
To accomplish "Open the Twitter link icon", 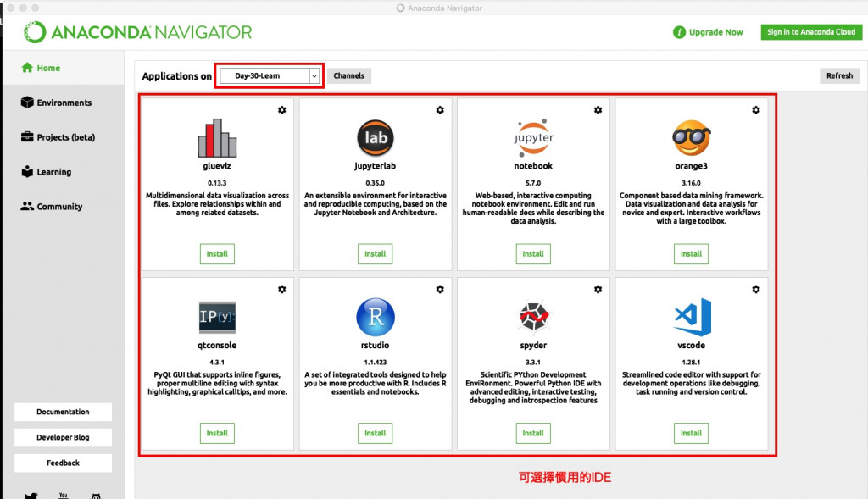I will click(31, 496).
